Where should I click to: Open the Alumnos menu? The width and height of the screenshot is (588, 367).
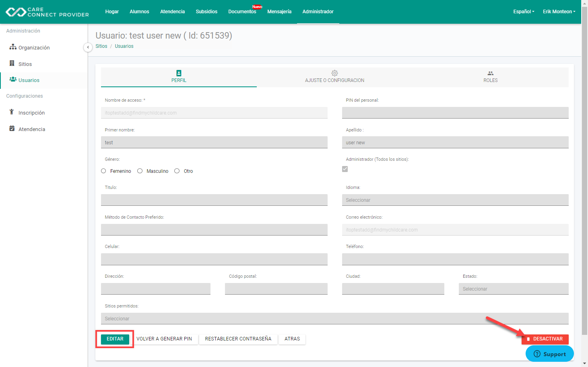(x=139, y=12)
